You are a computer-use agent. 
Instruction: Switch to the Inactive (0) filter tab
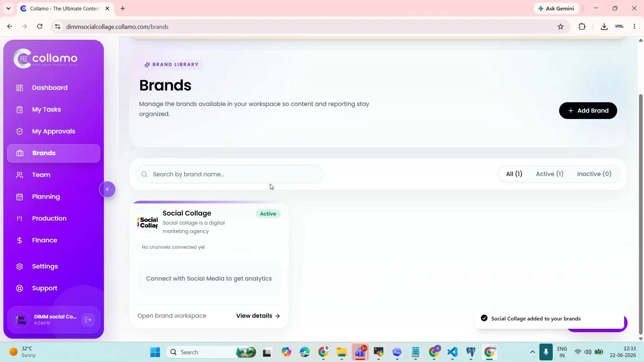594,174
